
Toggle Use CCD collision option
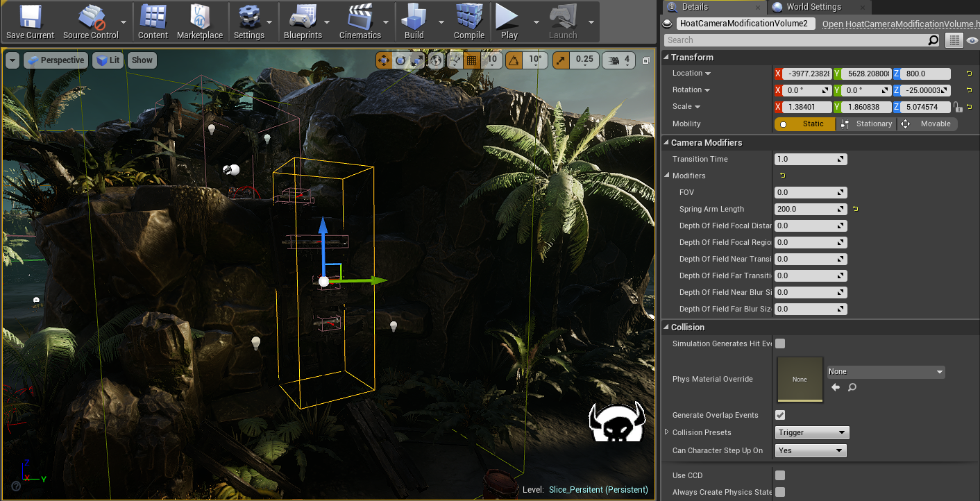(779, 475)
